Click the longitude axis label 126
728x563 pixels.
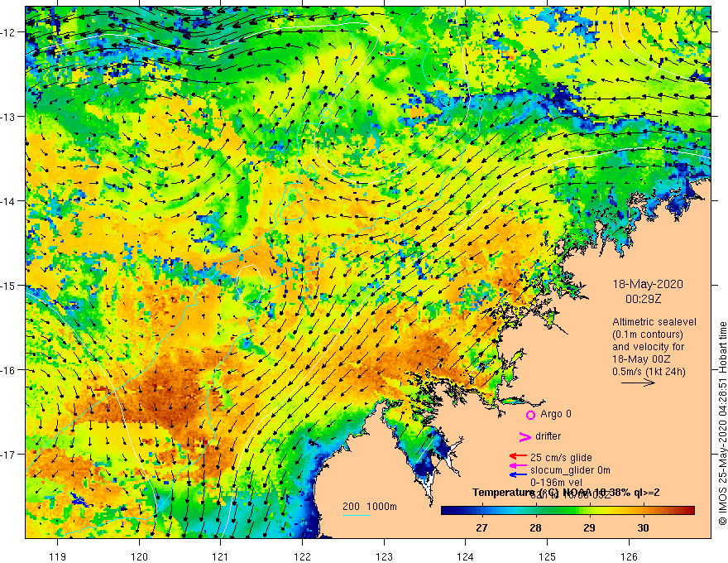tap(629, 556)
